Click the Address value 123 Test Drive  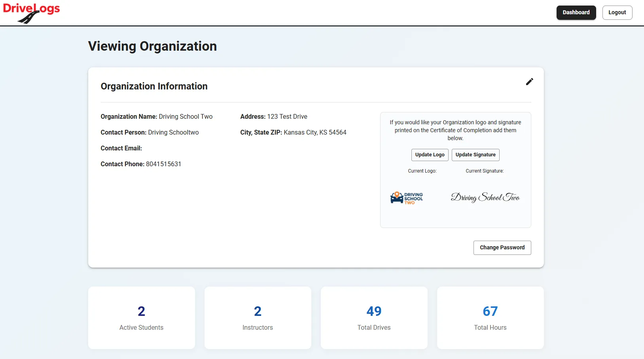(287, 117)
